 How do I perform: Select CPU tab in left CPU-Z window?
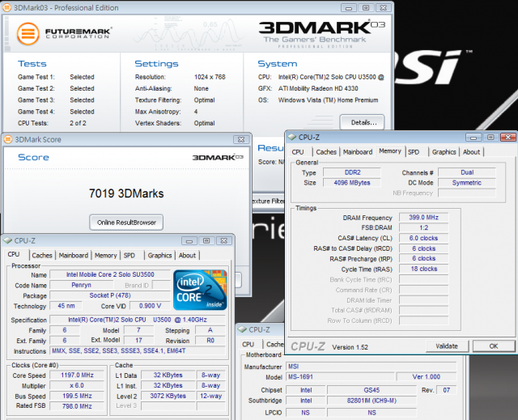pyautogui.click(x=14, y=254)
